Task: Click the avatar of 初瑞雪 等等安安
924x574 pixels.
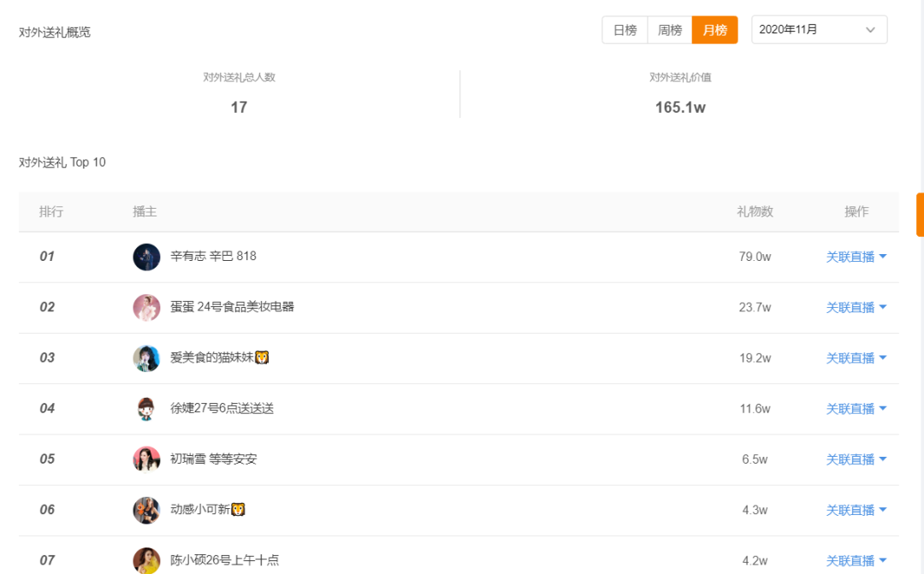Action: (x=147, y=459)
